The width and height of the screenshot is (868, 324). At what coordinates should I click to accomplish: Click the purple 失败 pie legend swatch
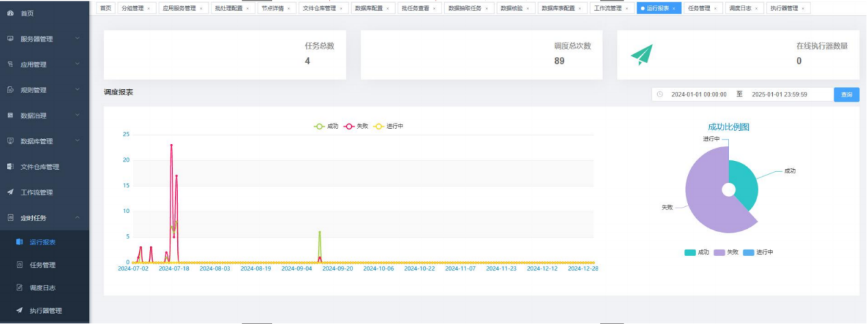(x=721, y=253)
